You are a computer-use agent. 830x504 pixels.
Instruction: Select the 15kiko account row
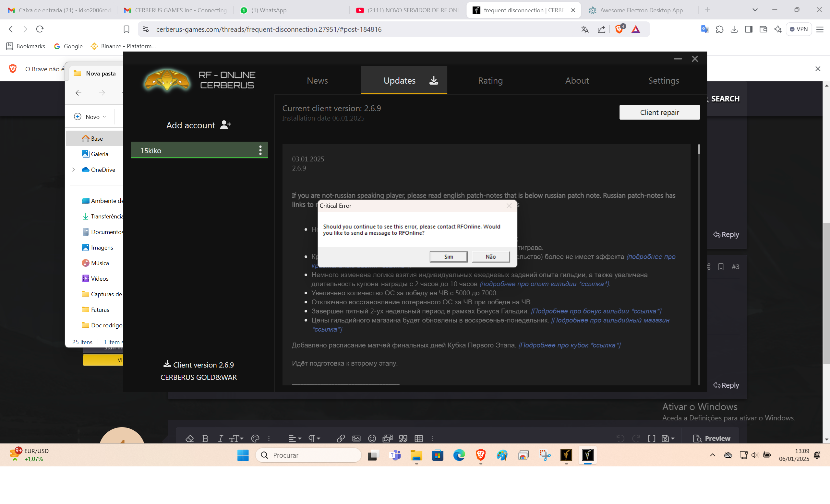point(199,150)
